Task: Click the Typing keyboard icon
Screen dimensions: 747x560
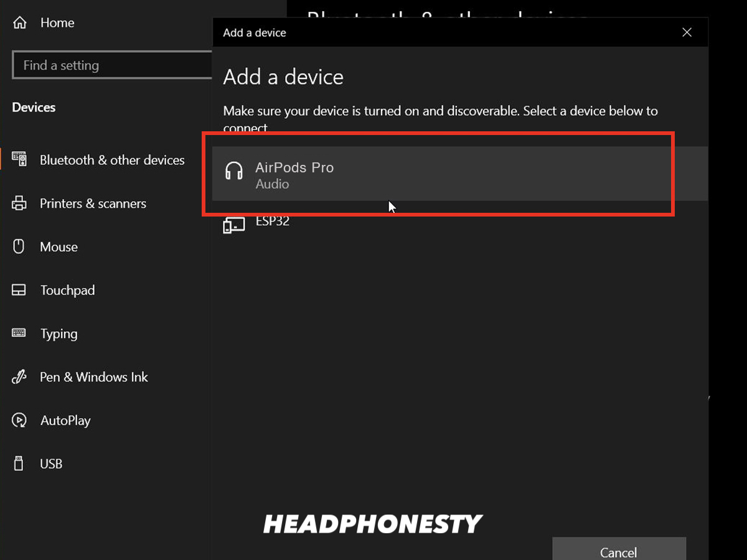Action: tap(19, 334)
